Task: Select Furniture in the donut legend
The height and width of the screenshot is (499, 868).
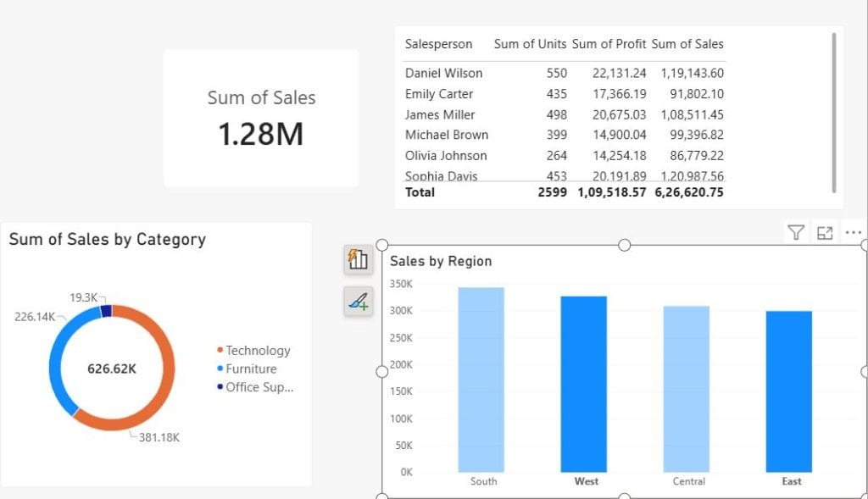Action: click(248, 369)
